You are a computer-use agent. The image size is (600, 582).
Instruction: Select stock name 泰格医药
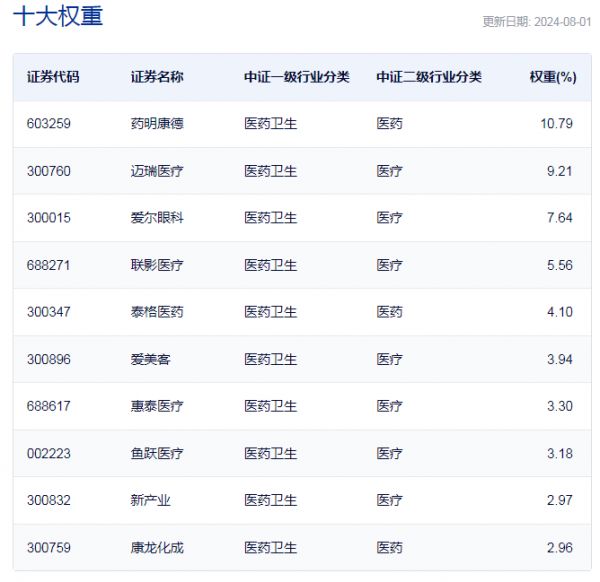[x=157, y=312]
